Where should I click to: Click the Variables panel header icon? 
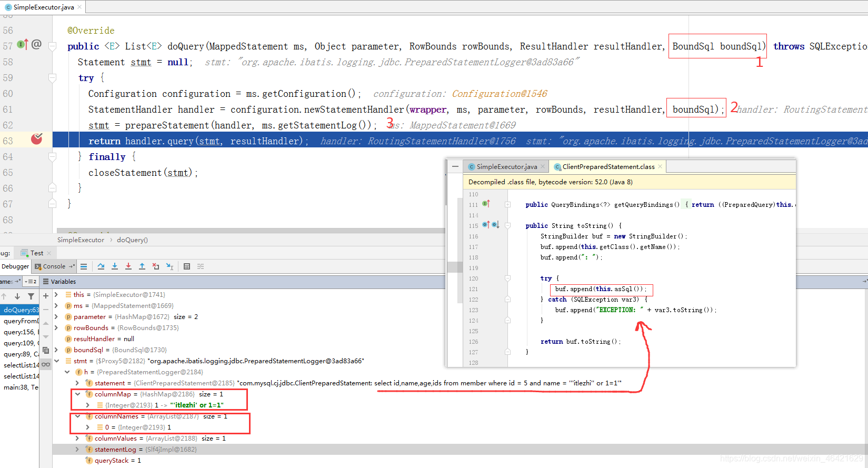(x=46, y=282)
